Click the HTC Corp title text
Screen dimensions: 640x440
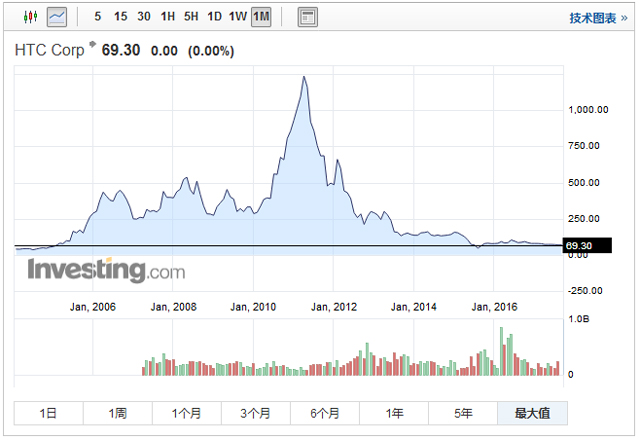49,50
